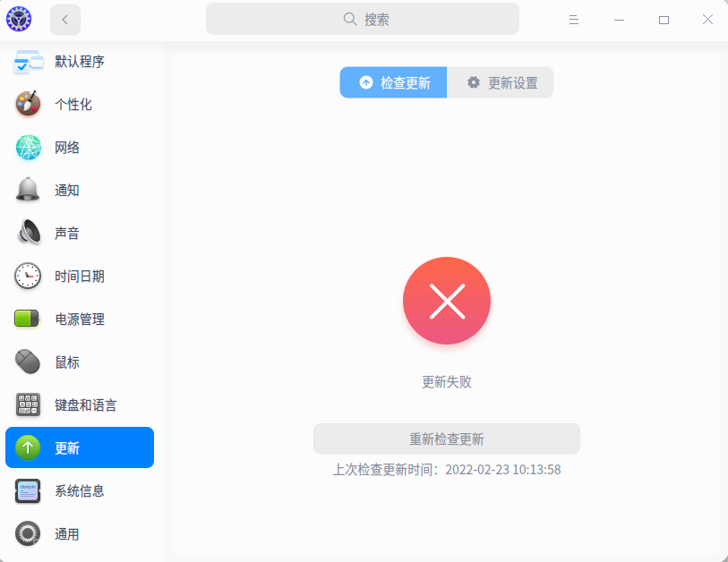This screenshot has width=728, height=562.
Task: Open the Network (网络) globe icon
Action: [x=29, y=147]
